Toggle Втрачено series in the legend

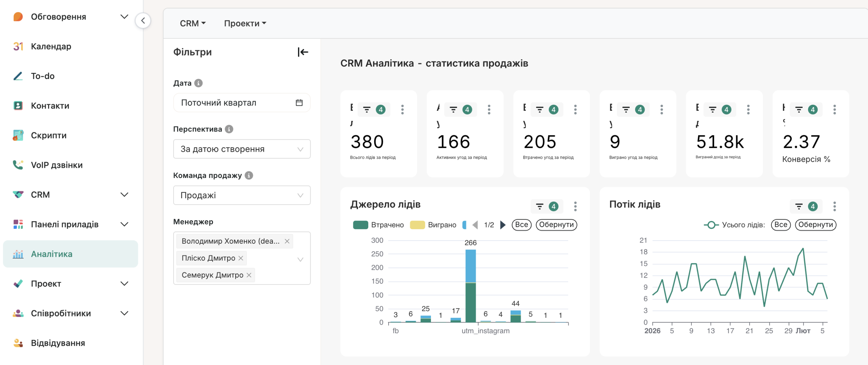pos(378,225)
